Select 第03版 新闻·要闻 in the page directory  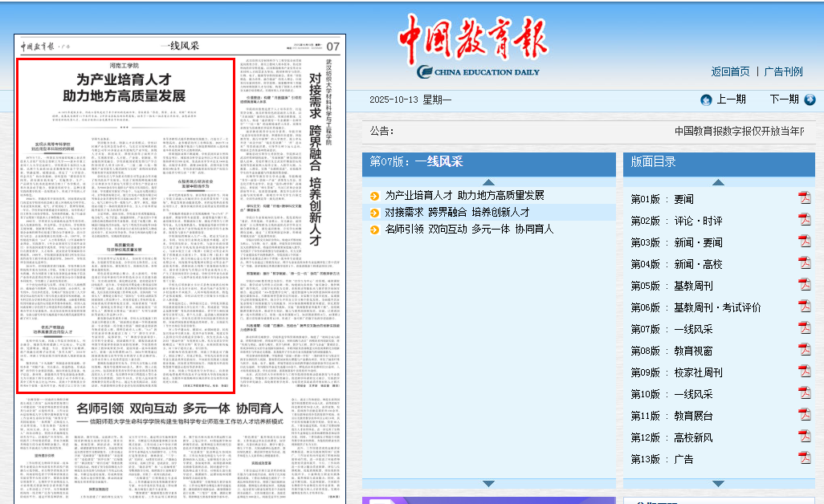(x=677, y=242)
